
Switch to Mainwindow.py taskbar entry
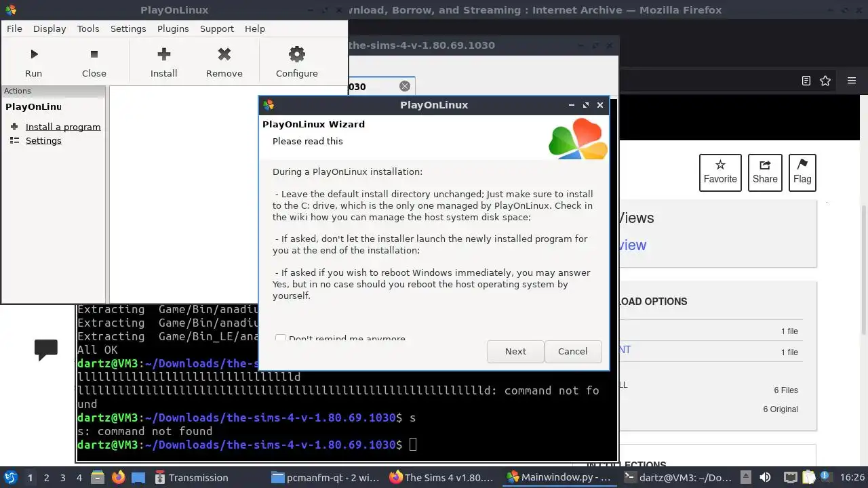point(560,478)
